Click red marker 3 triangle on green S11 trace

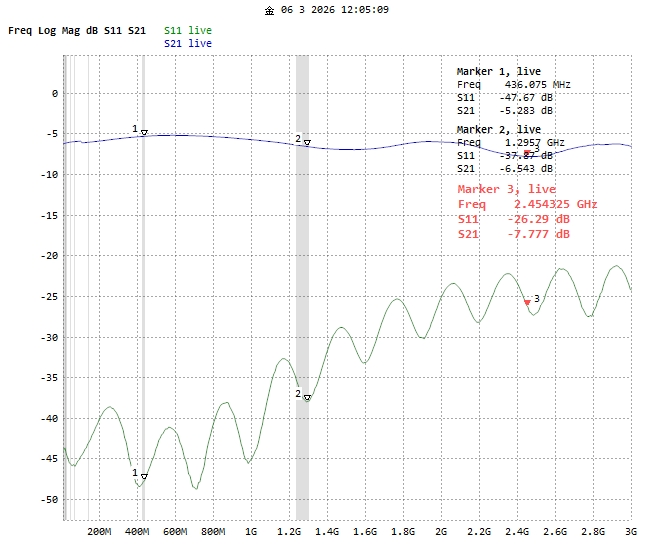[x=527, y=302]
